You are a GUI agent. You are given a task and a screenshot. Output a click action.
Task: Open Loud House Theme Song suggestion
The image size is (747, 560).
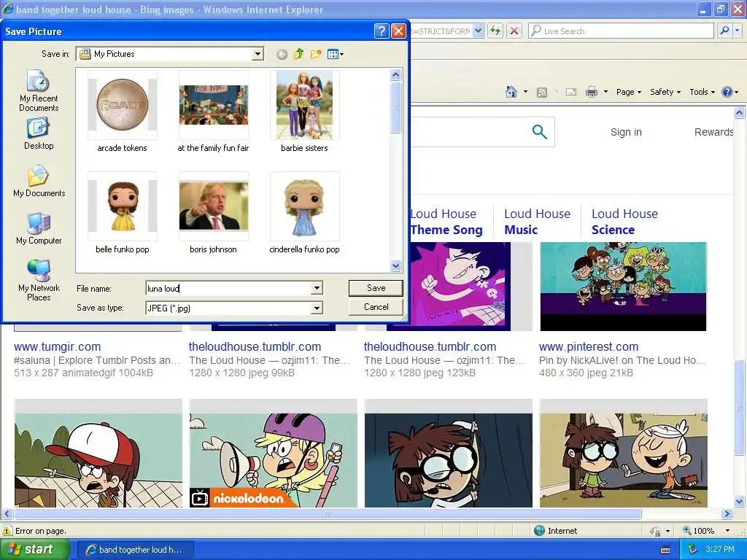tap(446, 222)
